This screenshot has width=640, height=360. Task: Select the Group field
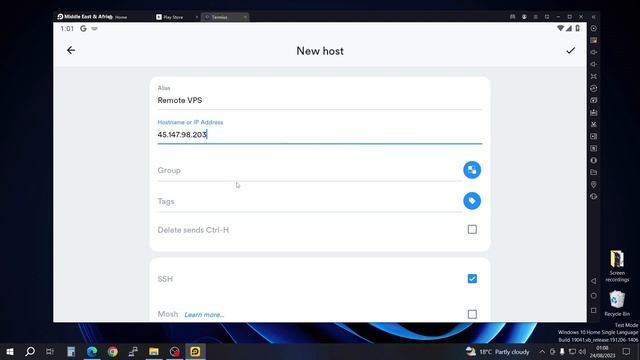[x=309, y=171]
